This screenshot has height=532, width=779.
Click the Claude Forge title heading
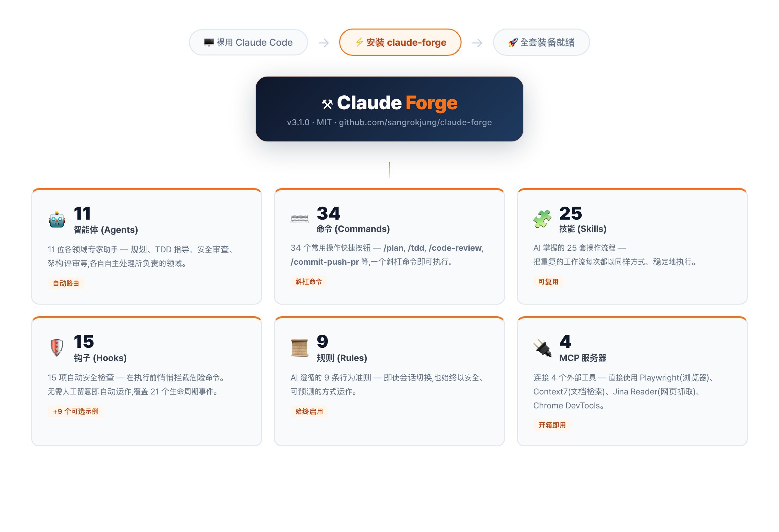click(x=397, y=103)
